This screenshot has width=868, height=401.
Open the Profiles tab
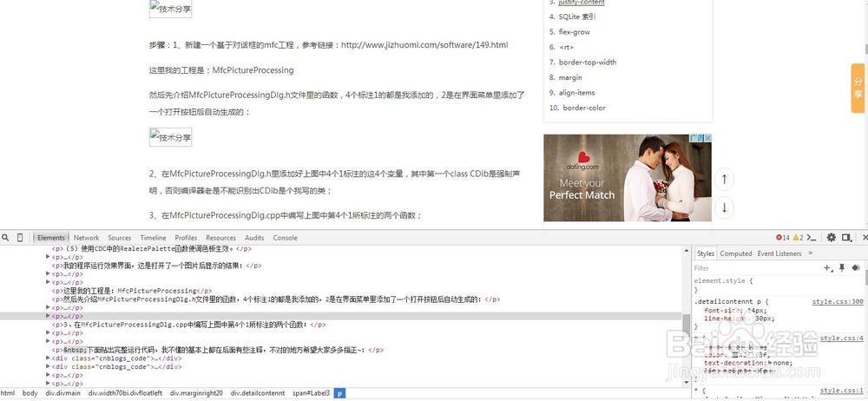pyautogui.click(x=186, y=238)
